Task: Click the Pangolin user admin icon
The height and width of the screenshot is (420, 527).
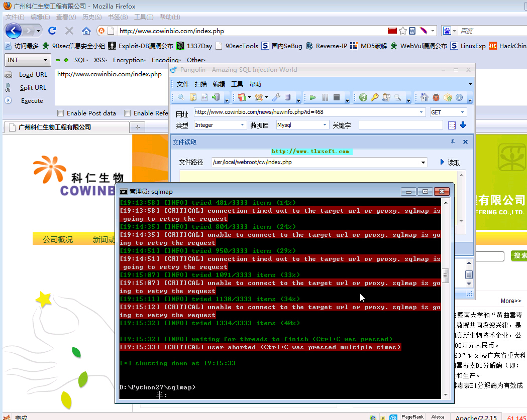Action: click(x=386, y=97)
